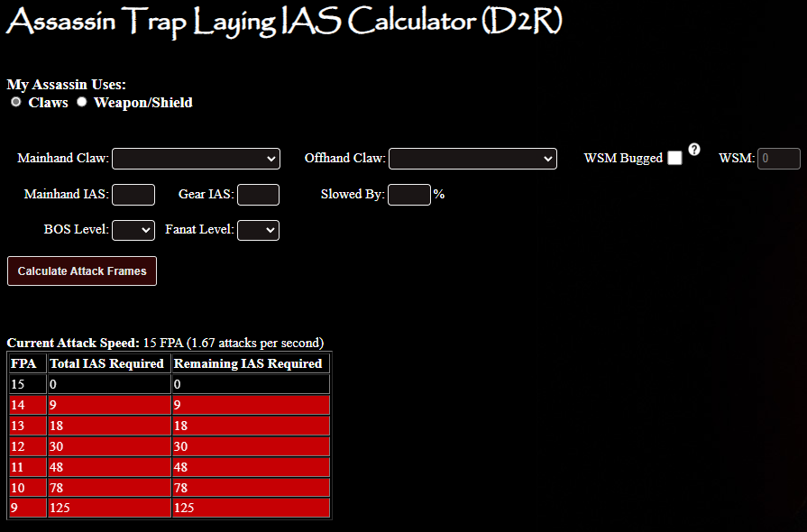The image size is (807, 532).
Task: Click the Total IAS Required column header
Action: [x=107, y=363]
